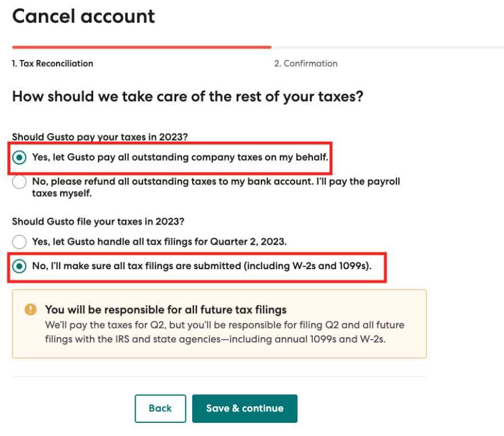Click the exclamation symbol beside responsibility notice

pyautogui.click(x=31, y=309)
